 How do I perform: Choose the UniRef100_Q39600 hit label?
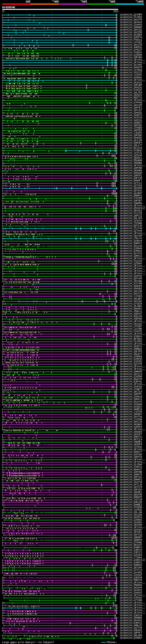pyautogui.click(x=131, y=337)
